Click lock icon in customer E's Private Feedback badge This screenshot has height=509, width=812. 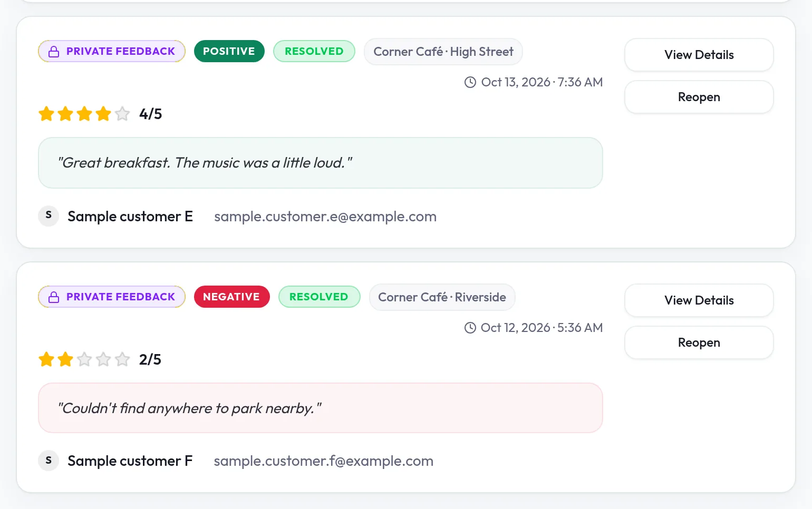[x=54, y=52]
